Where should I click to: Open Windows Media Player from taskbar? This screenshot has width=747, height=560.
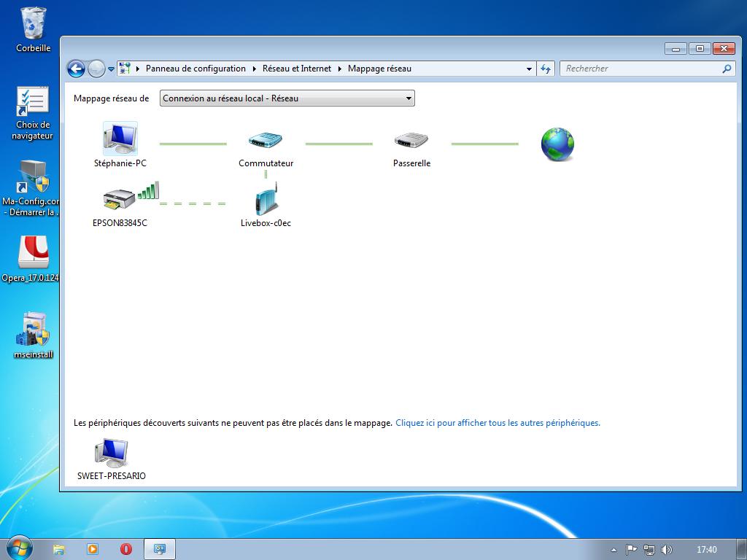93,550
